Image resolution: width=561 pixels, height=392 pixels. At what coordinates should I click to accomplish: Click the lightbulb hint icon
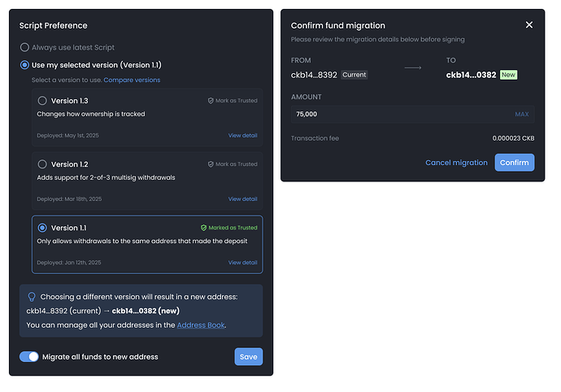(32, 297)
